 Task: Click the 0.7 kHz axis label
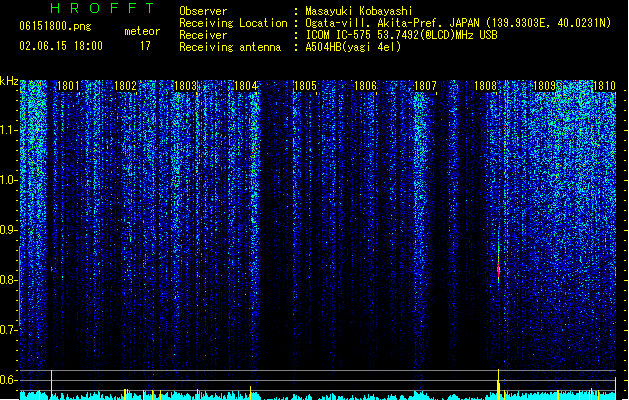(8, 330)
